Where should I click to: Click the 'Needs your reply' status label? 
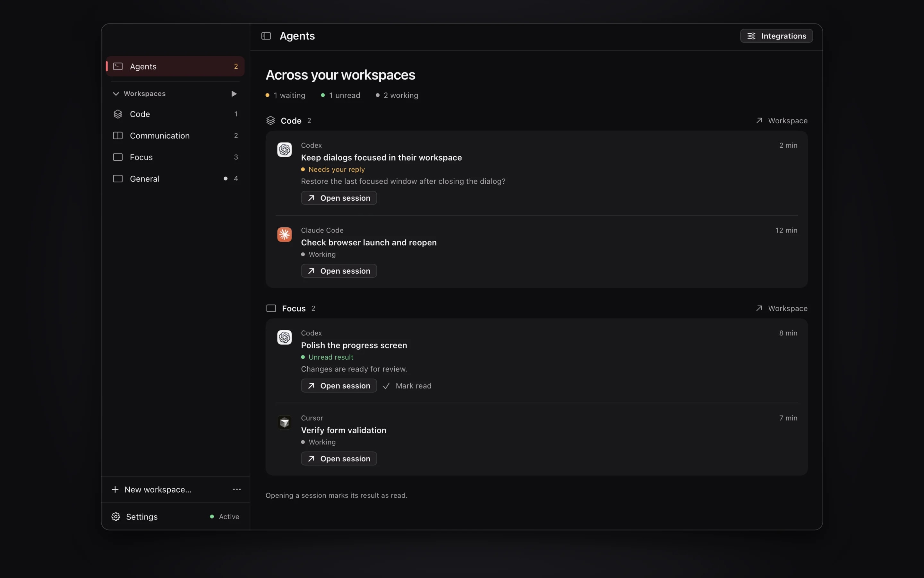pos(333,169)
